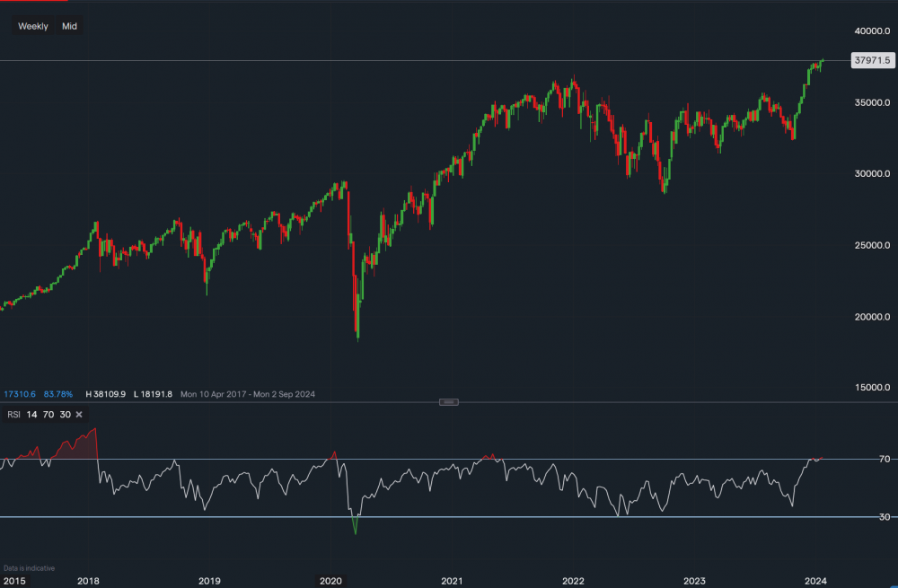Select the blue 17310.6 value
The height and width of the screenshot is (588, 898).
point(22,394)
